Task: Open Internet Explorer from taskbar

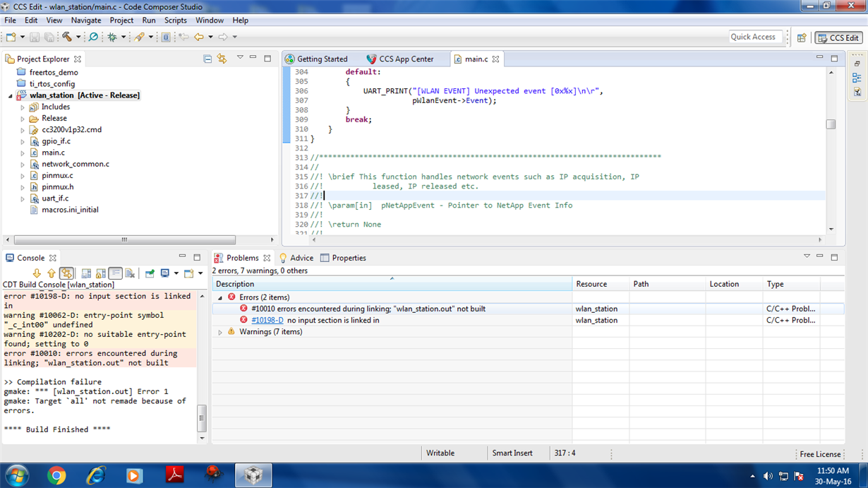Action: 95,475
